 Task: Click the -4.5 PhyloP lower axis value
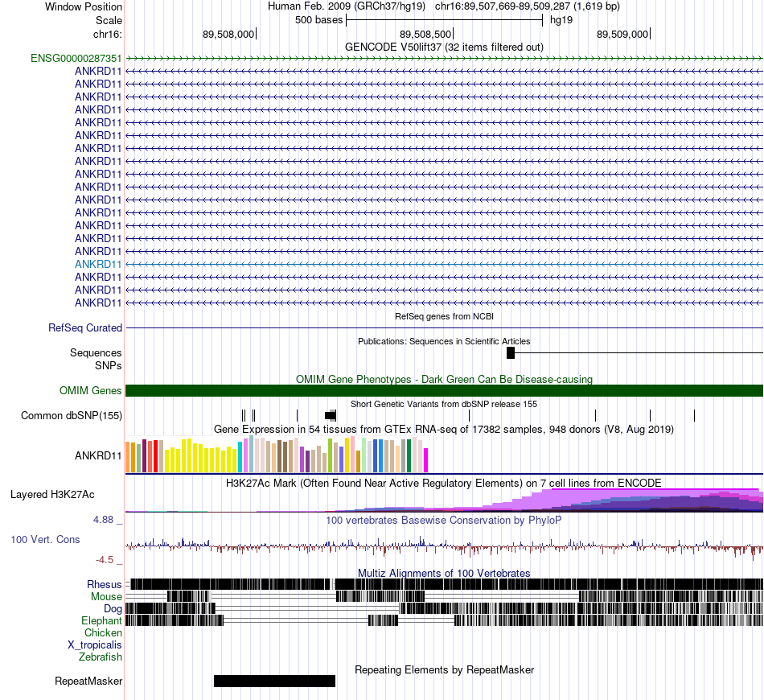(105, 560)
